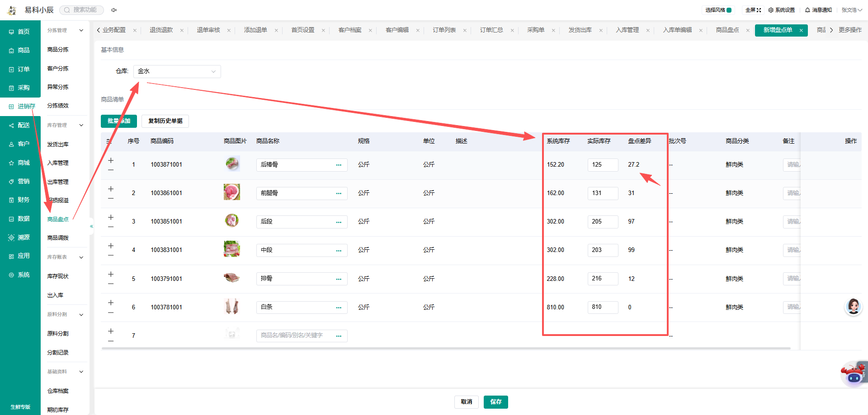This screenshot has height=415, width=868.
Task: Click the minus icon to remove row 3
Action: pyautogui.click(x=111, y=227)
